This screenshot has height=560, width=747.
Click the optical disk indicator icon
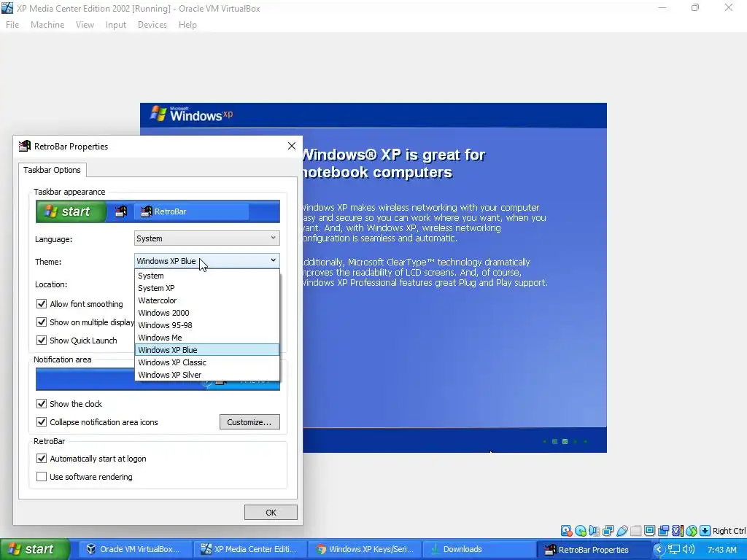click(x=580, y=531)
